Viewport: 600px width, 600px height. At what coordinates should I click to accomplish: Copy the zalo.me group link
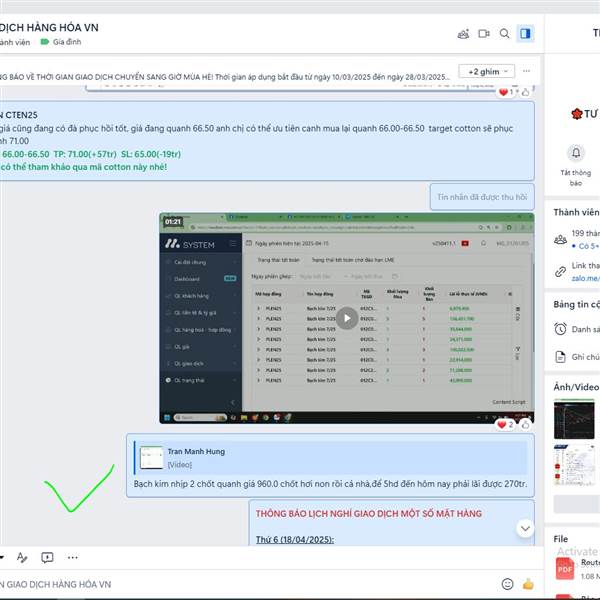pyautogui.click(x=585, y=278)
